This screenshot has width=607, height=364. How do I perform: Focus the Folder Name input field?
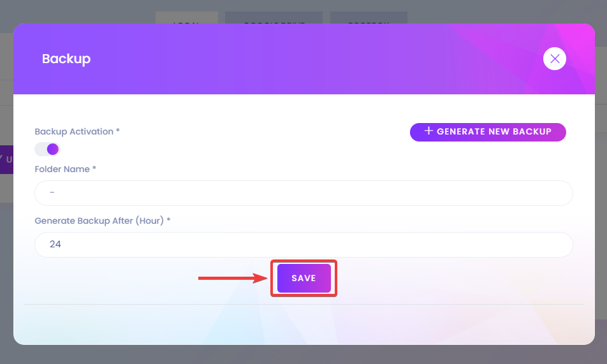(x=303, y=193)
